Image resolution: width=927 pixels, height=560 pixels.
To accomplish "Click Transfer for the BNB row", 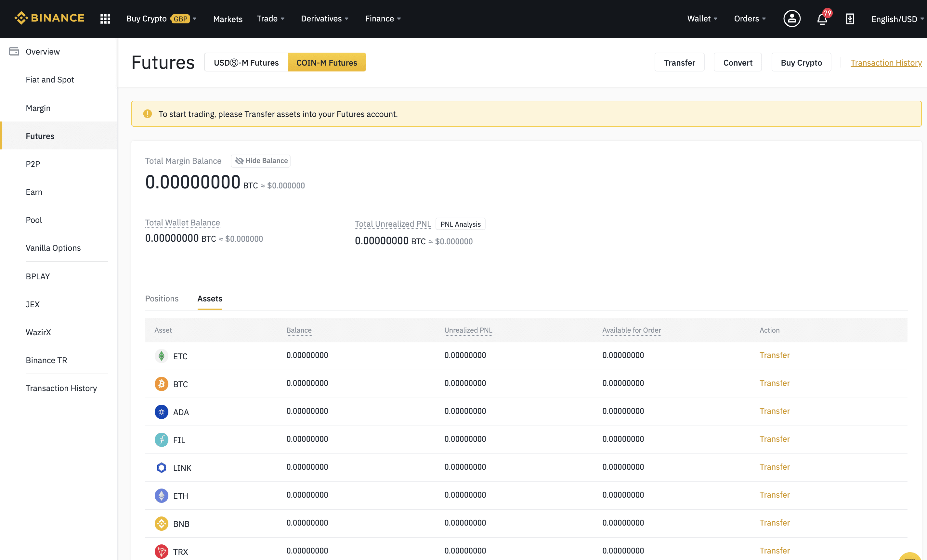I will pos(774,522).
